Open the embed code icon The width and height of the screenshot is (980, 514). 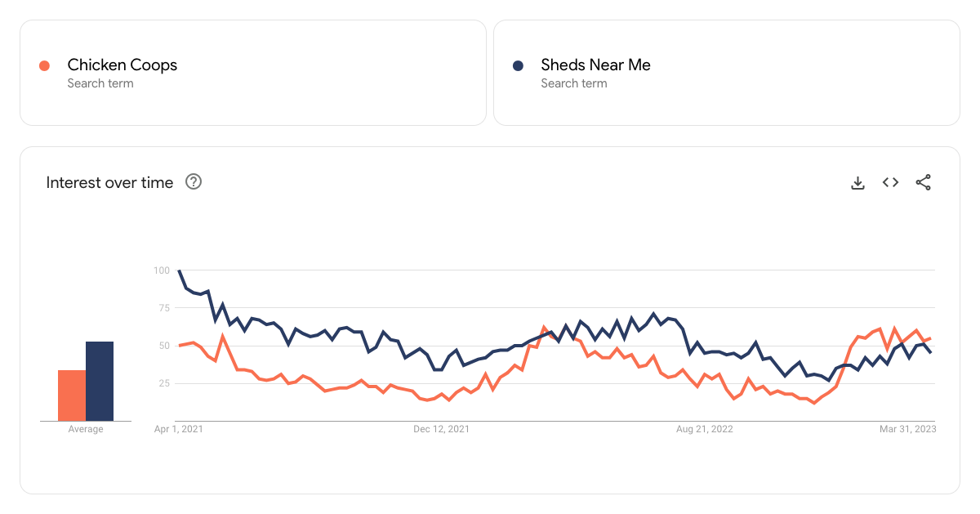tap(890, 182)
